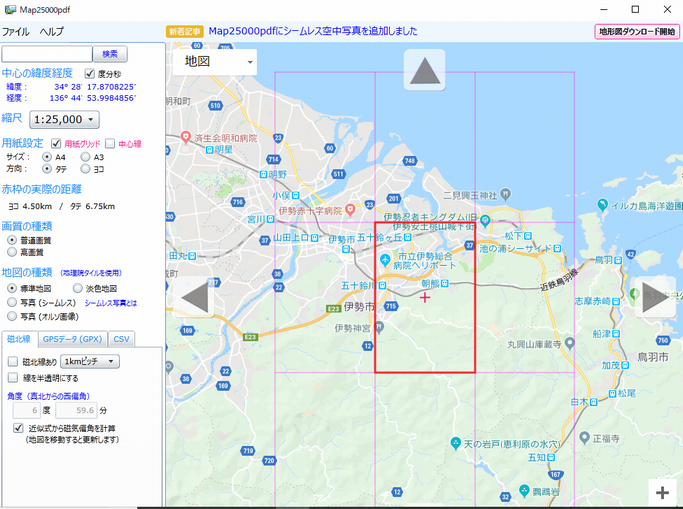This screenshot has height=509, width=683.
Task: Enable the 磁北線あり checkbox
Action: [x=13, y=361]
